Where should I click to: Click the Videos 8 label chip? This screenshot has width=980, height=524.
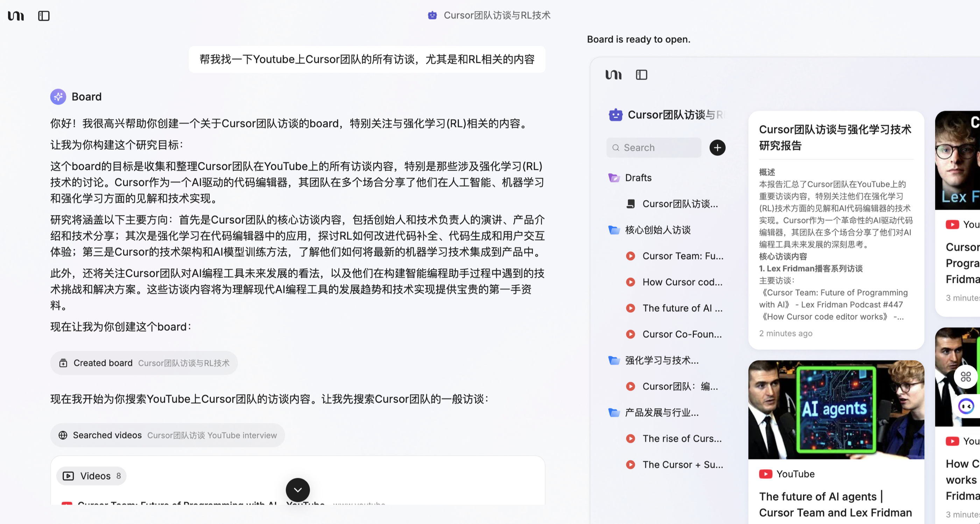[91, 476]
